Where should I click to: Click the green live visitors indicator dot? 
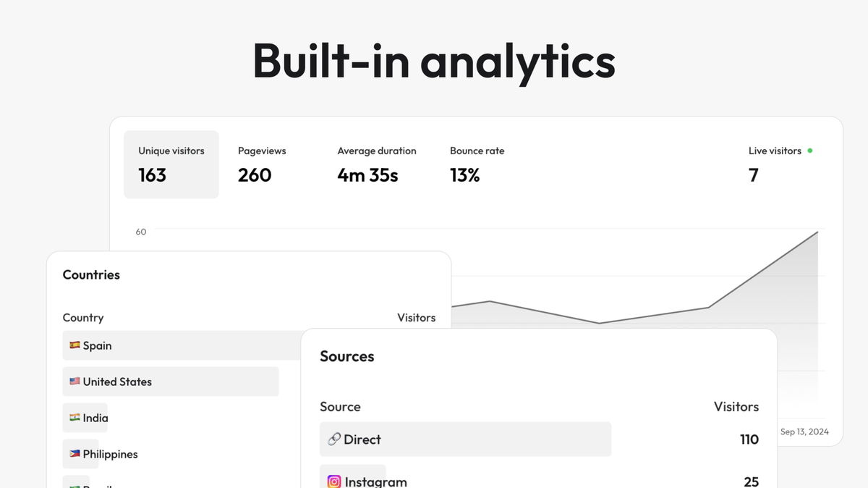[x=809, y=151]
